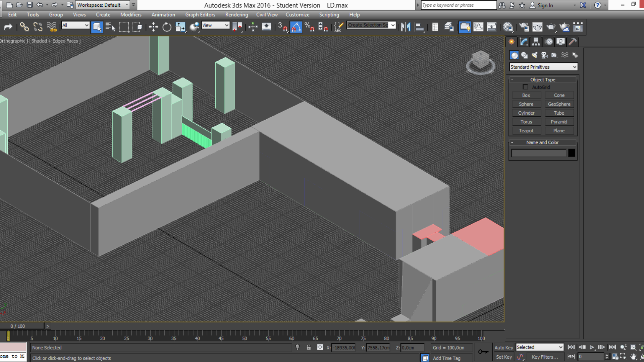The image size is (644, 362).
Task: Click the Play Animation button
Action: (x=592, y=347)
